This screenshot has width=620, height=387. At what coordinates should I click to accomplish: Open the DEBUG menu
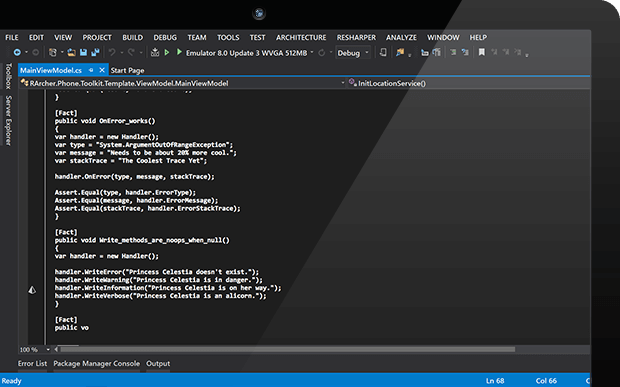[165, 38]
